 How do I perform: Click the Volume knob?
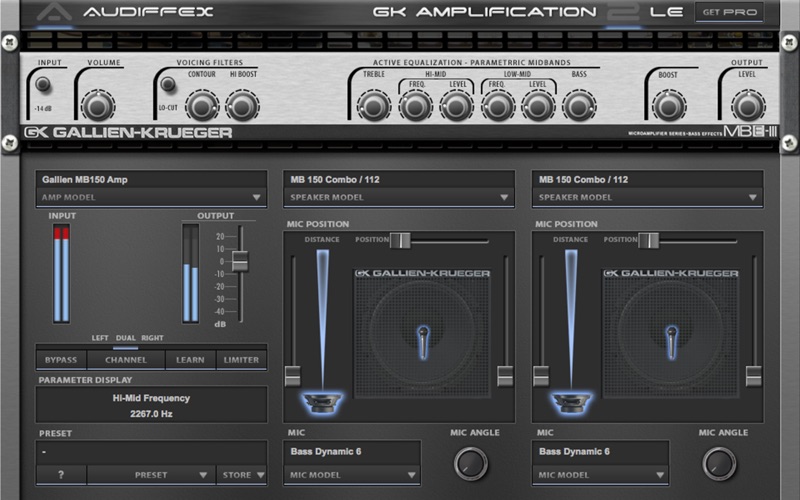98,106
